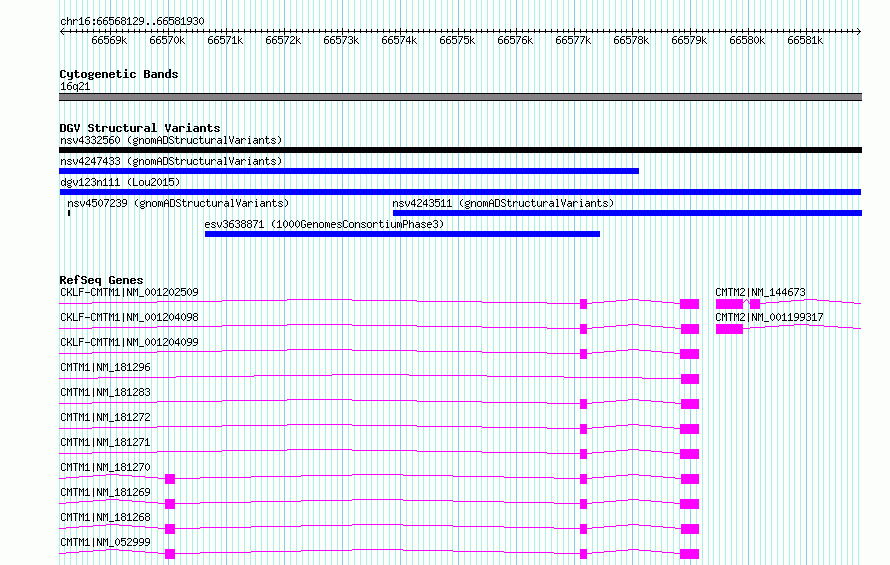Click the small middle exon of CKLF-CMTM1|NM_001204099
The image size is (890, 565).
[x=583, y=354]
